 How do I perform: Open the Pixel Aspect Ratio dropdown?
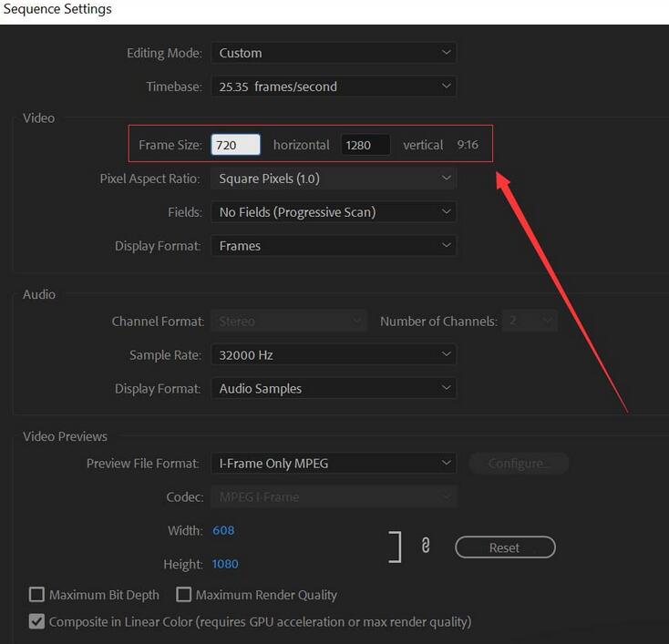(333, 179)
